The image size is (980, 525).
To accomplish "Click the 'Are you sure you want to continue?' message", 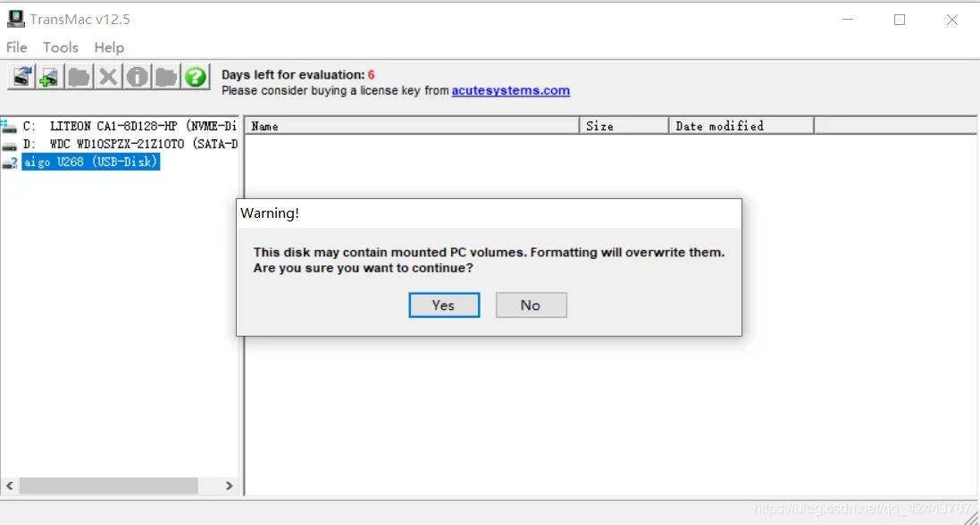I will click(x=363, y=269).
